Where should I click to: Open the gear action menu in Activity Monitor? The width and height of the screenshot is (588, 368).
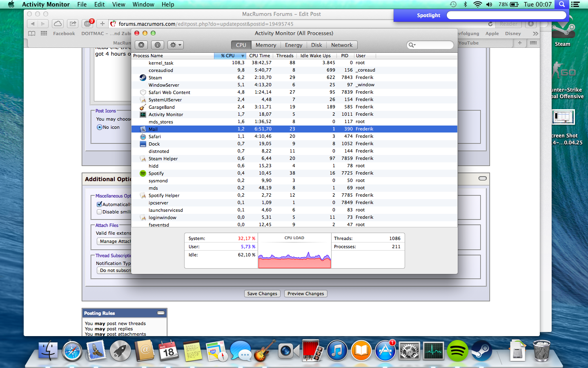click(176, 45)
